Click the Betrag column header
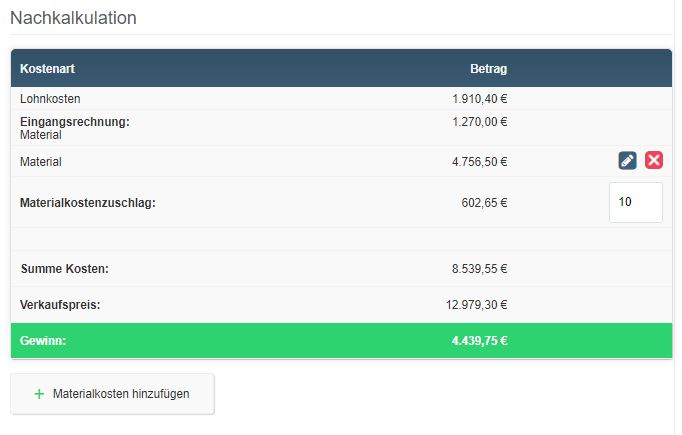 pos(488,69)
